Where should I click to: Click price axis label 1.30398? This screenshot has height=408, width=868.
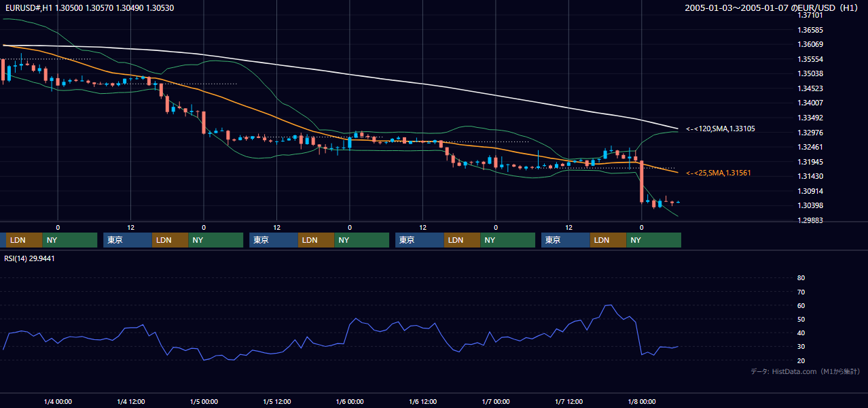click(x=810, y=205)
